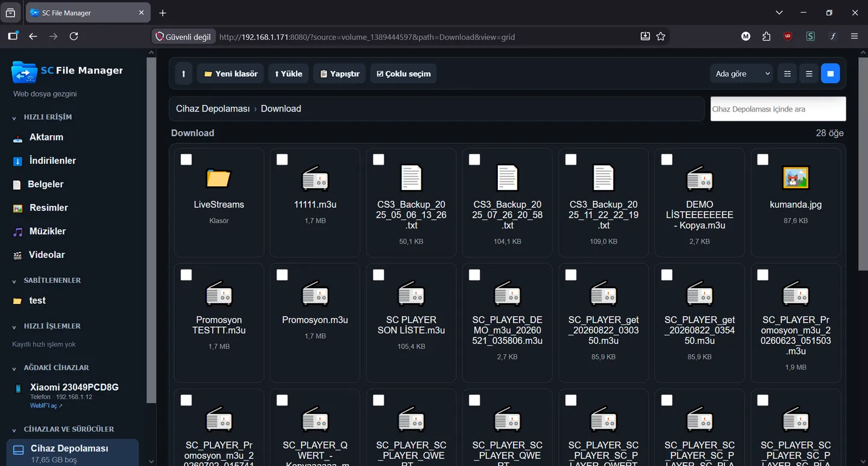The width and height of the screenshot is (868, 466).
Task: Go up one folder level
Action: [183, 74]
